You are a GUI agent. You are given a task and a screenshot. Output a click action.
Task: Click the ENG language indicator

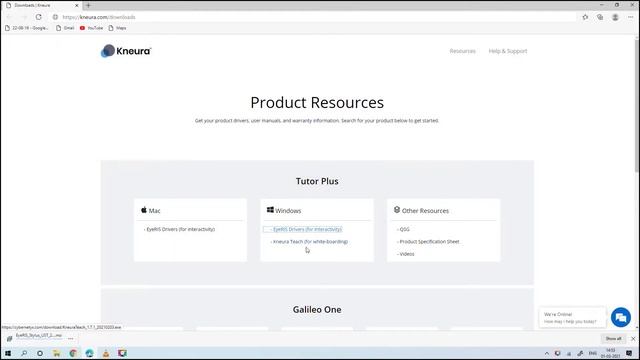[592, 353]
